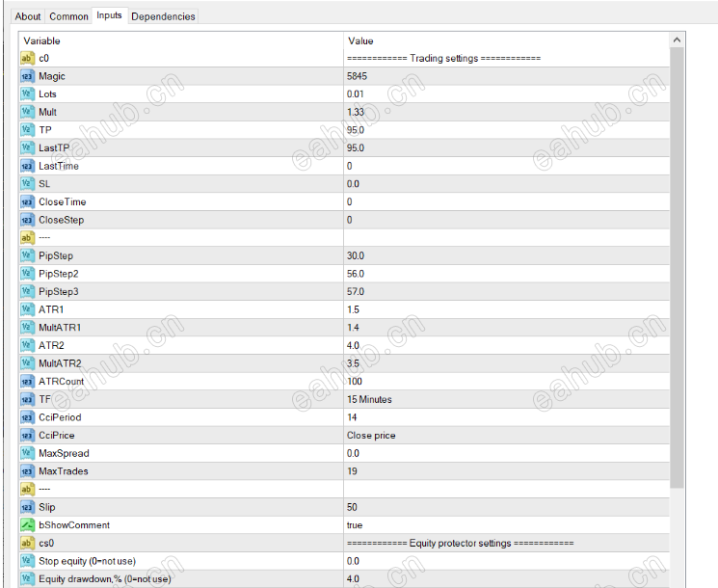This screenshot has width=718, height=588.
Task: Select the Equity protector settings value
Action: point(461,543)
